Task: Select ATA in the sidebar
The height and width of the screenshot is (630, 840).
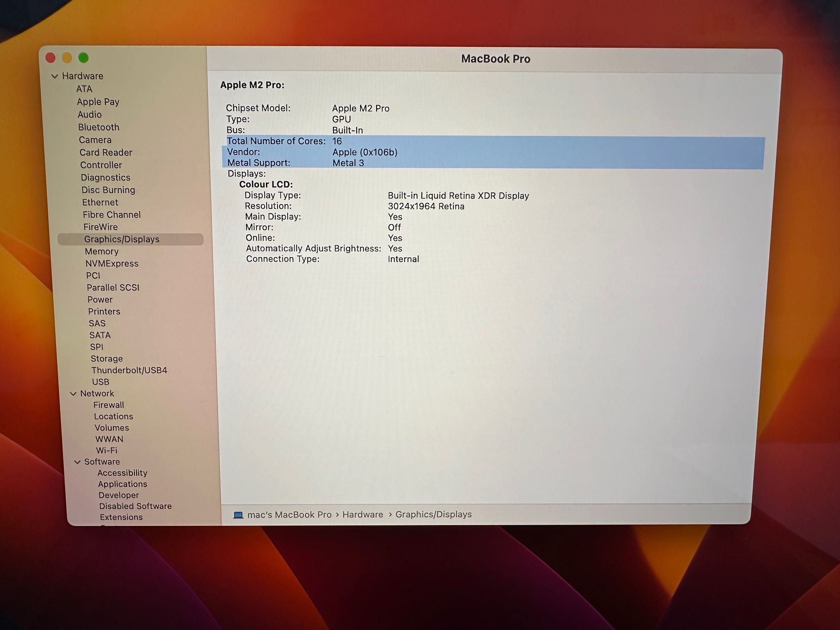Action: click(x=84, y=89)
